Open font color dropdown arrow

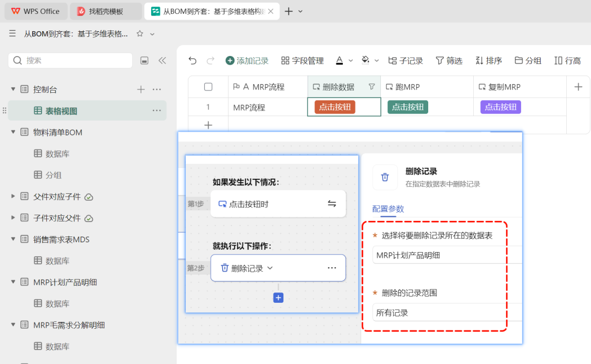(350, 61)
